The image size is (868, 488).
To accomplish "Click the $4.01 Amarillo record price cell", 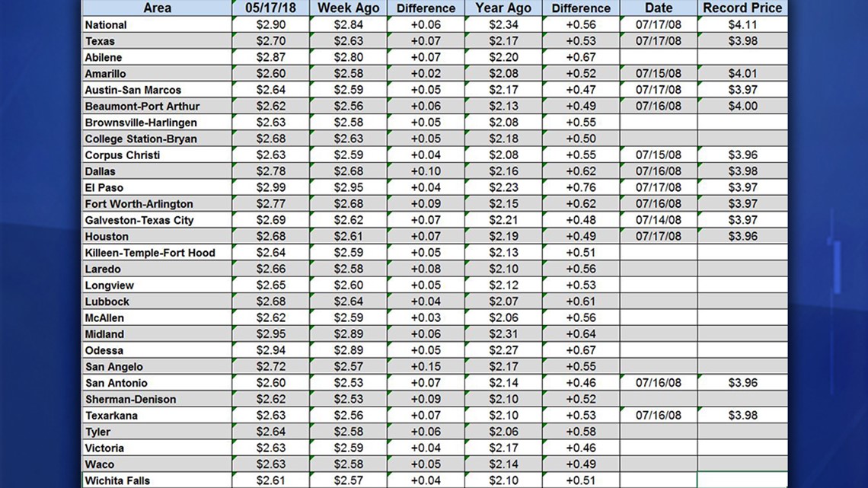I will [x=742, y=74].
